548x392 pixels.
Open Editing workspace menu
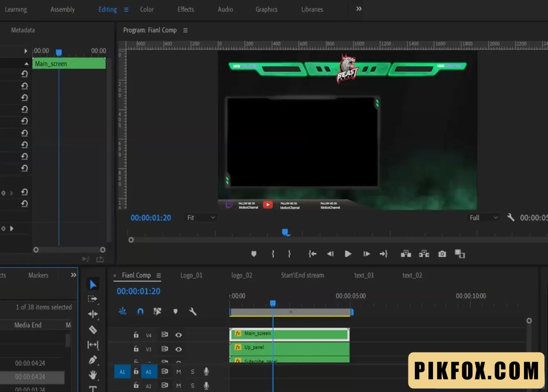[x=126, y=9]
